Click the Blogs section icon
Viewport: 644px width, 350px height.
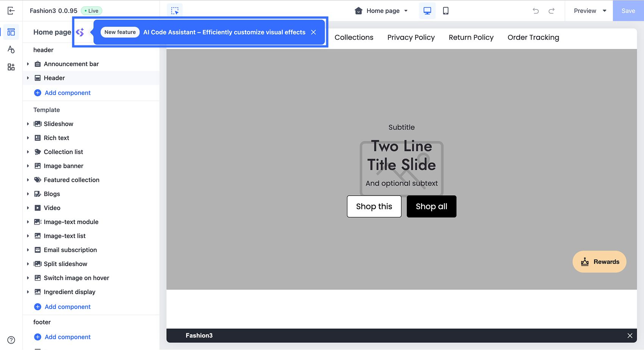click(x=38, y=194)
